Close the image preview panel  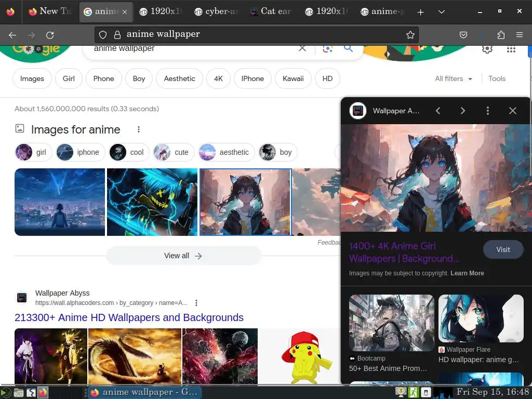coord(513,111)
